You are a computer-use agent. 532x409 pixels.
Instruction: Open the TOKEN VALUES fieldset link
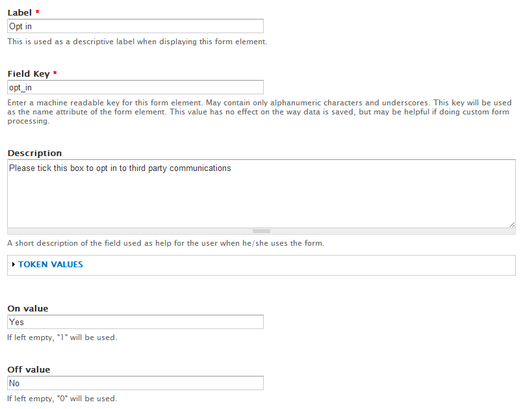point(51,264)
